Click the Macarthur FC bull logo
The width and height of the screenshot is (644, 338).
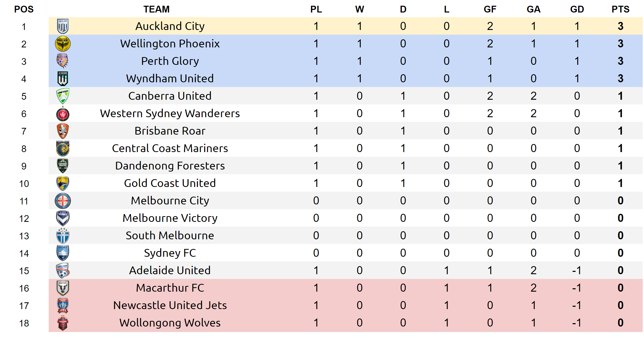pos(62,288)
